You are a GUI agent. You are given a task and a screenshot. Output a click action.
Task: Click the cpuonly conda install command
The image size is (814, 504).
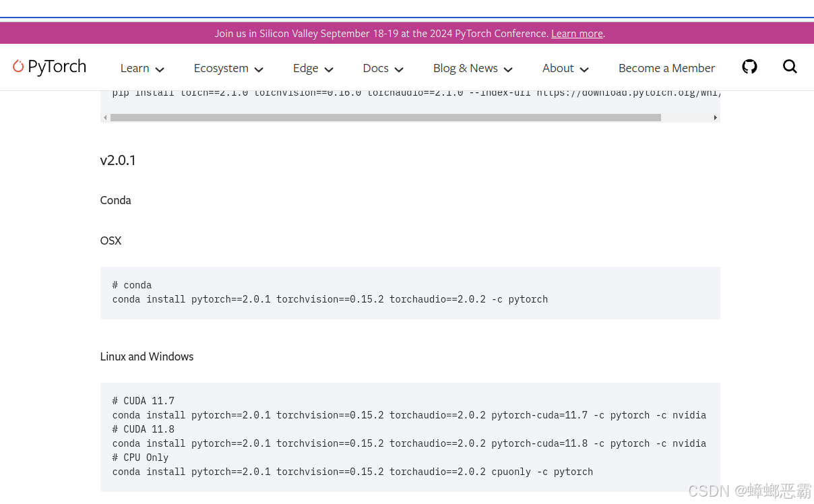click(352, 472)
